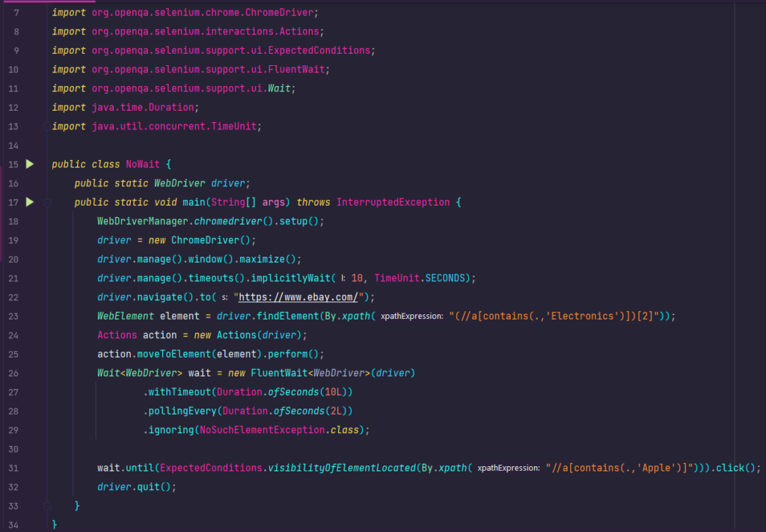Viewport: 766px width, 532px height.
Task: Collapse the import block fold marker on line 13
Action: pyautogui.click(x=46, y=126)
